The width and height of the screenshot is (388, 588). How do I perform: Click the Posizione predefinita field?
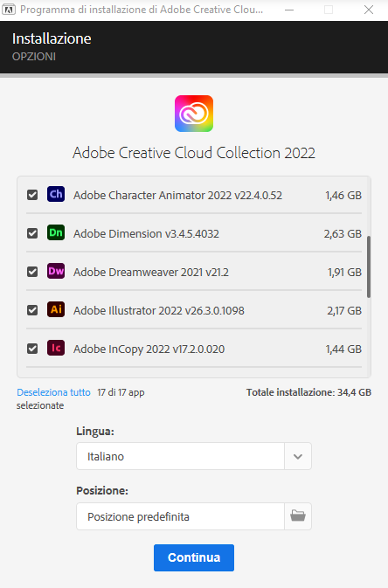[181, 516]
